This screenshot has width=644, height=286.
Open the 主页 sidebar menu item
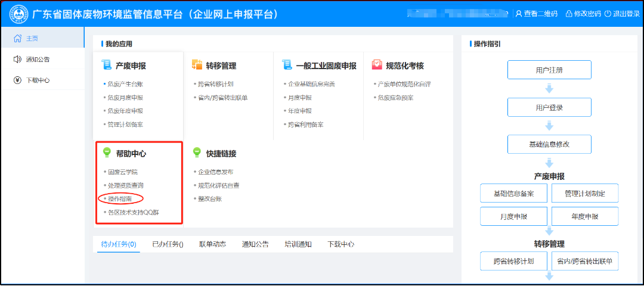tap(42, 39)
